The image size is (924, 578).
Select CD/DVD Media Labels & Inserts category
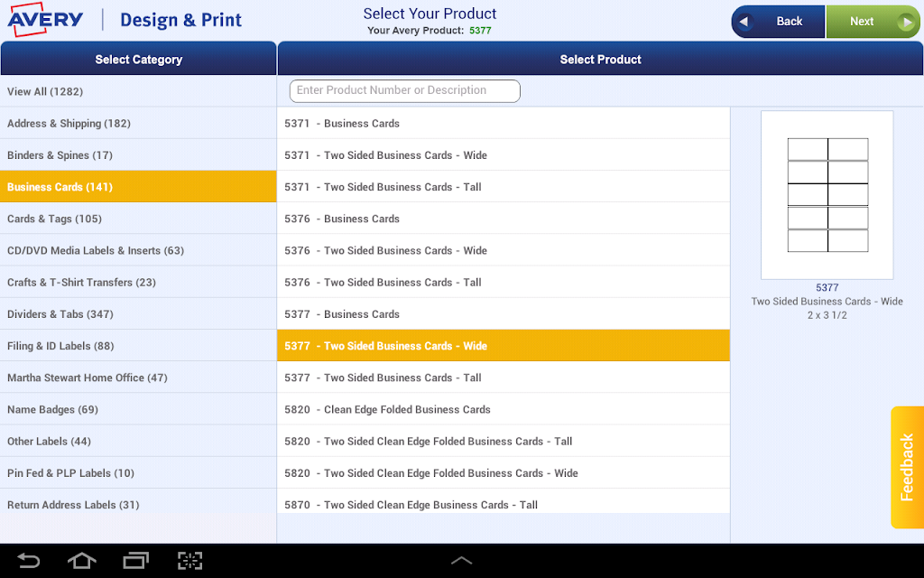(x=138, y=251)
